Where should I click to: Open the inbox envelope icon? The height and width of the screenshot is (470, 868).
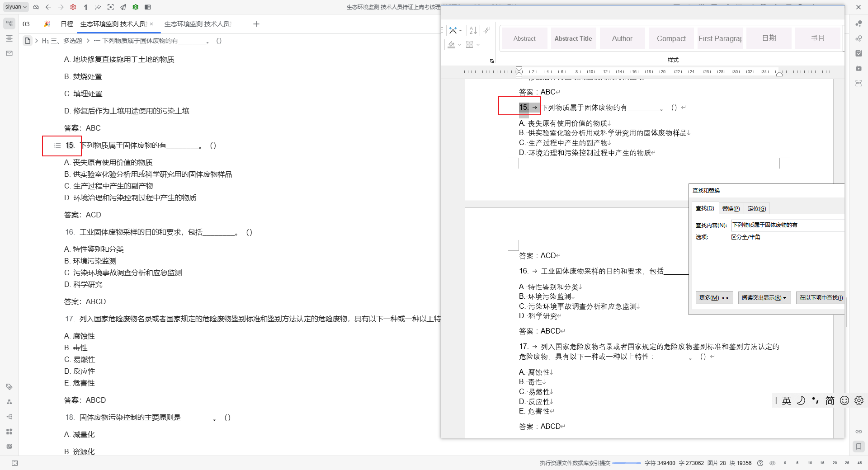9,53
